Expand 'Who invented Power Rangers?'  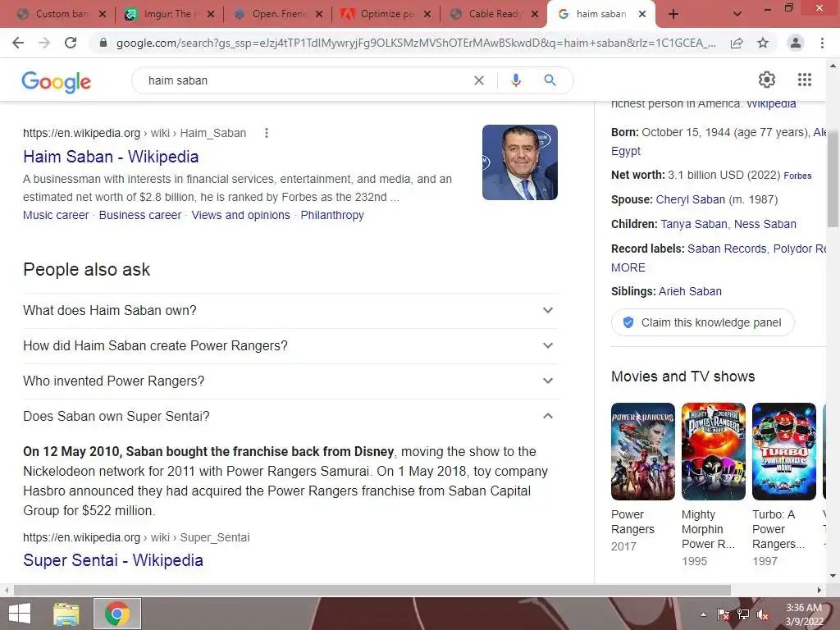(290, 381)
